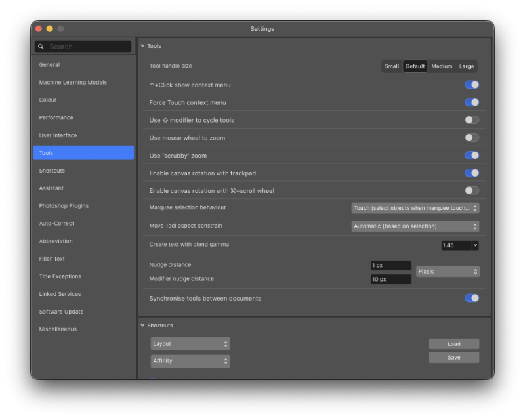Click the Nudge distance input field
Viewport: 525px width, 420px height.
(x=391, y=265)
